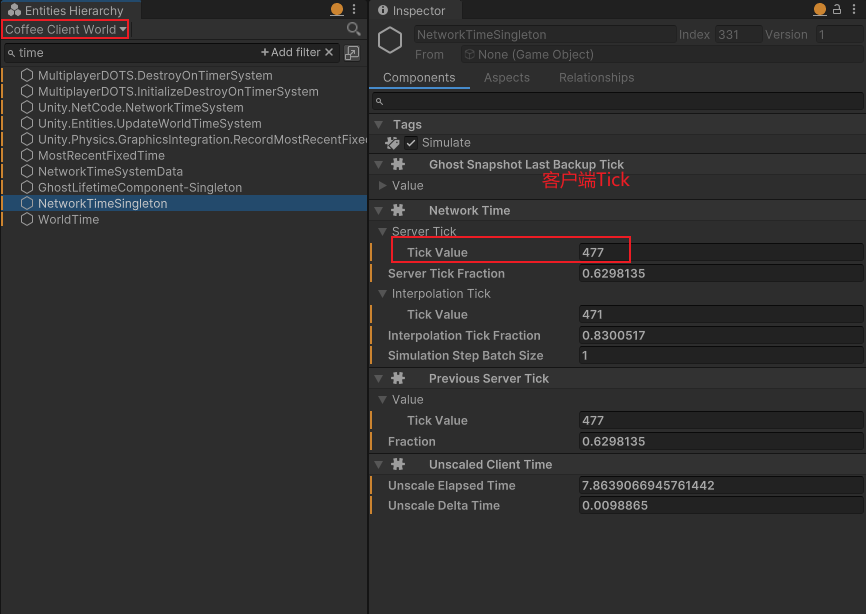Image resolution: width=866 pixels, height=614 pixels.
Task: Collapse the Server Tick foldout
Action: click(382, 231)
